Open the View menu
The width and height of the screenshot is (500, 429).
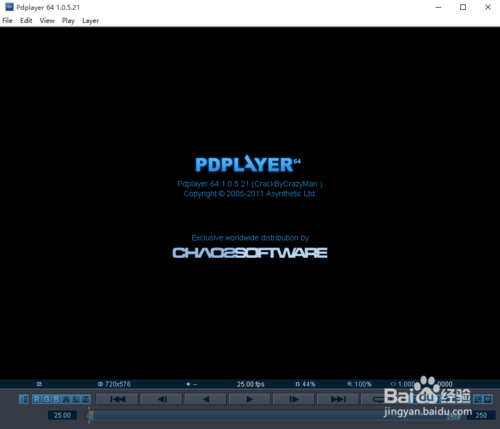tap(47, 21)
